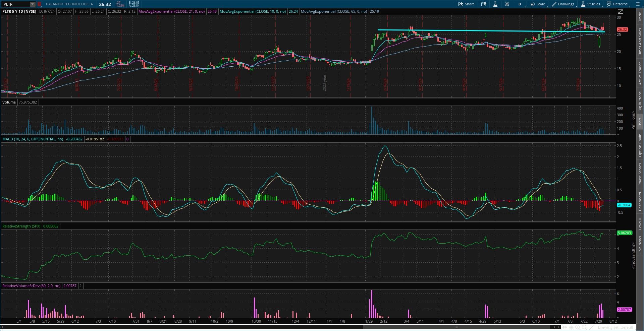
Task: Open the Trade side tab
Action: pos(640,17)
